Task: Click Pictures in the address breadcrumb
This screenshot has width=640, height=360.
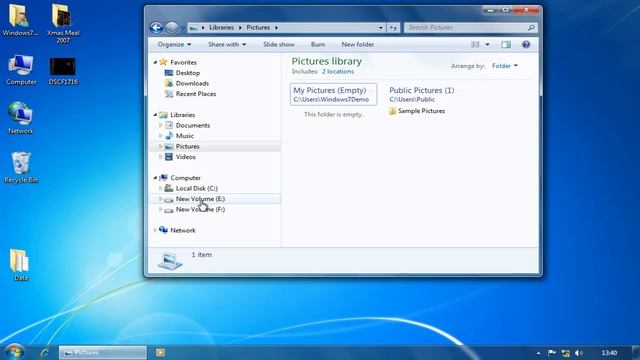Action: point(258,27)
